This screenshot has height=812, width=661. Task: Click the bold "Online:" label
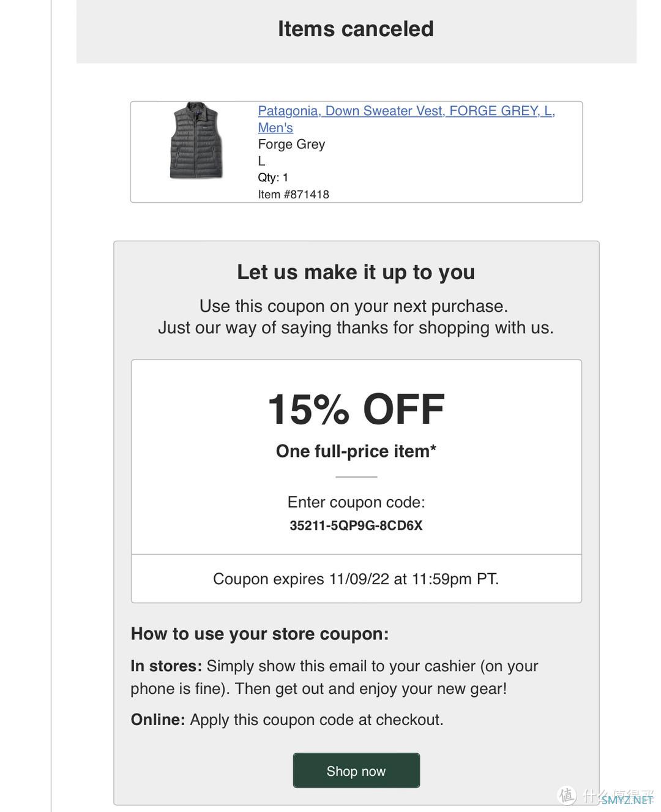pos(158,720)
